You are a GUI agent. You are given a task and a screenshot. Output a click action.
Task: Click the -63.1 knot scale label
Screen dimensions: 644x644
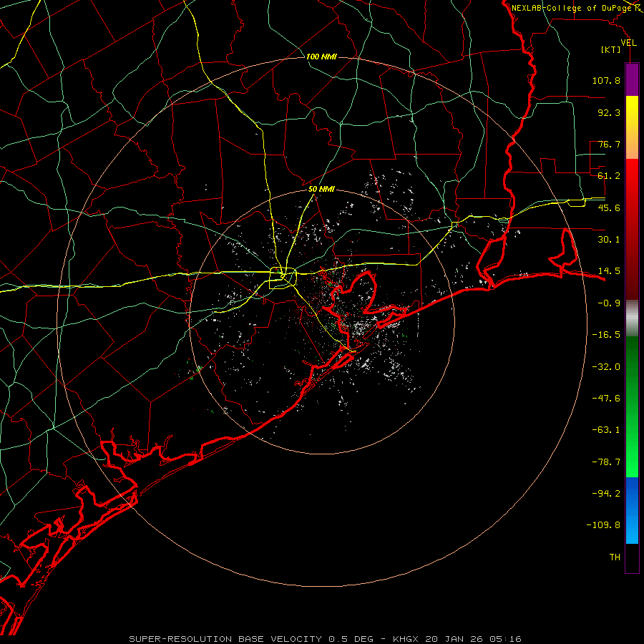[x=606, y=430]
